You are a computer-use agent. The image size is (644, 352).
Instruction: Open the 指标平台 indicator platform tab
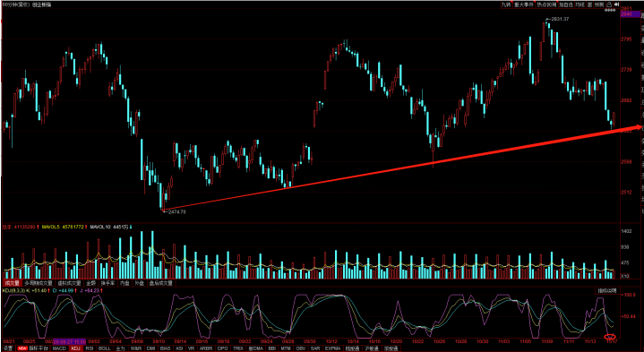click(39, 348)
